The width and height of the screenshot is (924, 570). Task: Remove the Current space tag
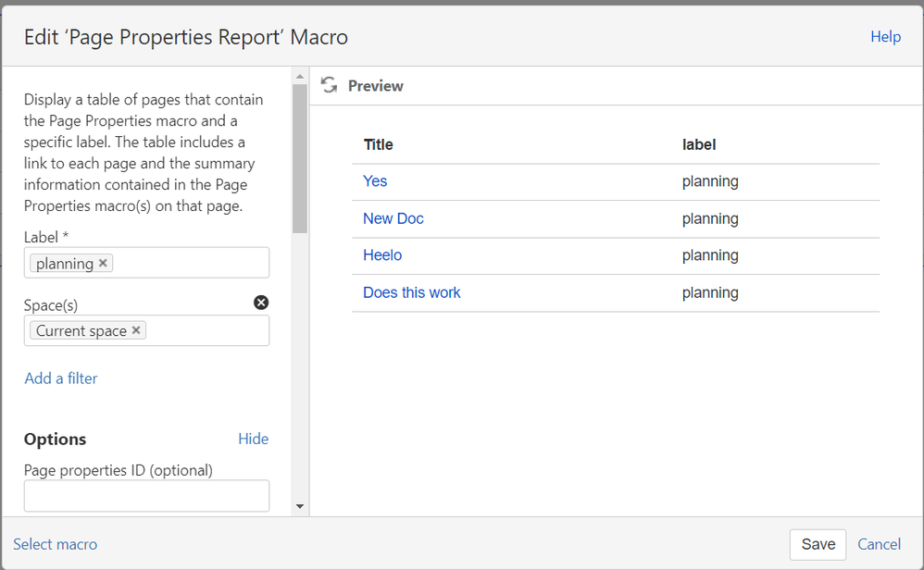click(136, 330)
